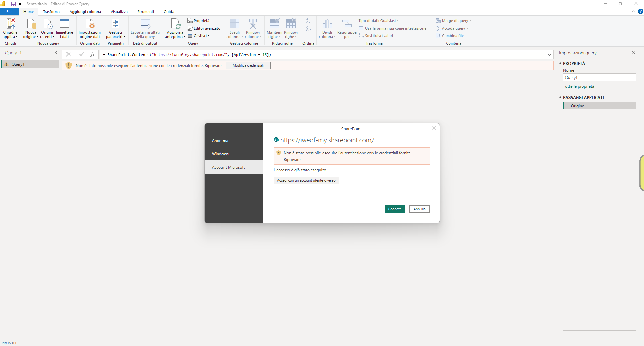The image size is (644, 346).
Task: Open the Editor avanzato
Action: [x=204, y=28]
